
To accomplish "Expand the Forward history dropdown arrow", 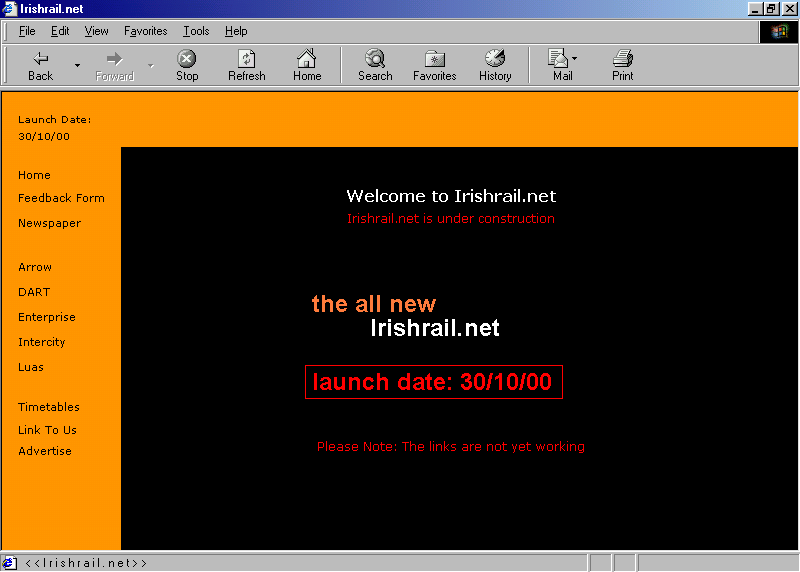I will click(151, 65).
